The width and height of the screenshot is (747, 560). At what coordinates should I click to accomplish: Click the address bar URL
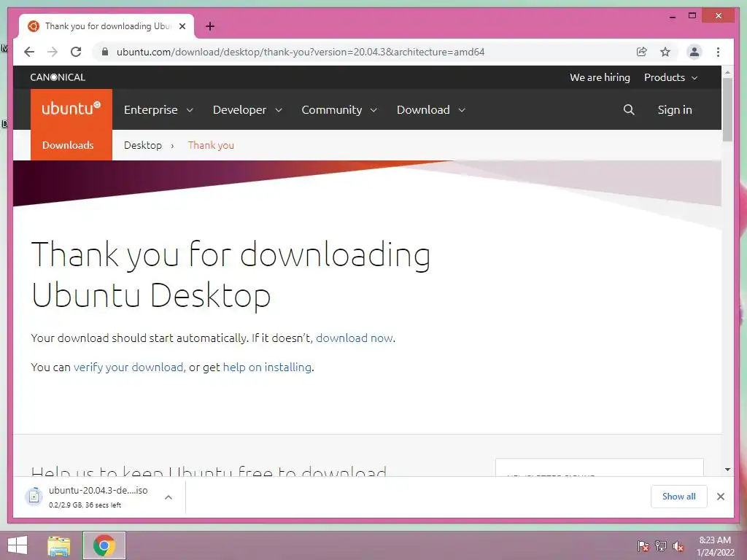click(301, 52)
